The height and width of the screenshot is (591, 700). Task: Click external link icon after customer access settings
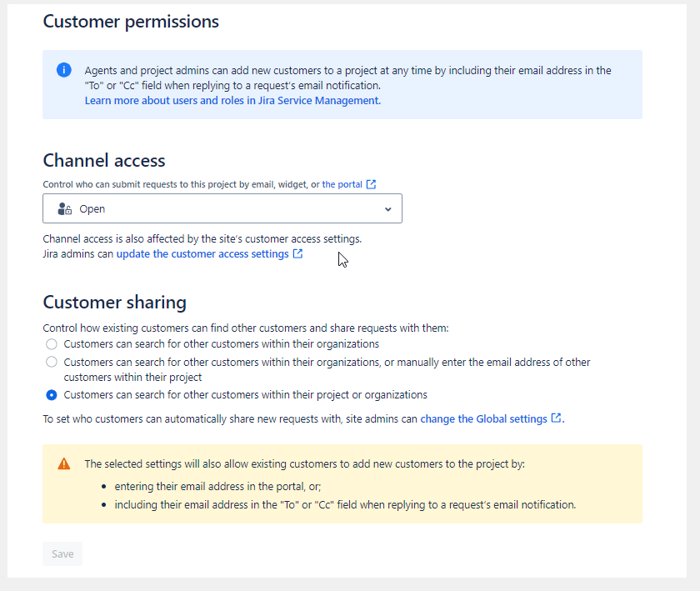click(297, 254)
